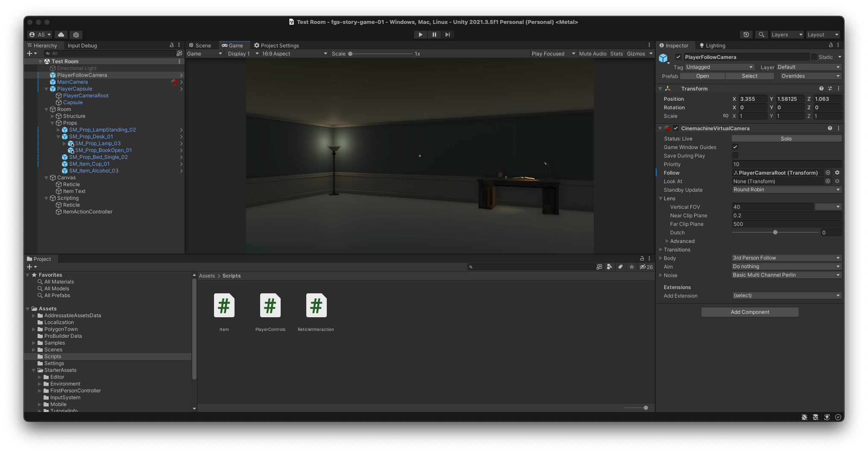Open the Bug/Debug mode status bar icon

pyautogui.click(x=804, y=417)
